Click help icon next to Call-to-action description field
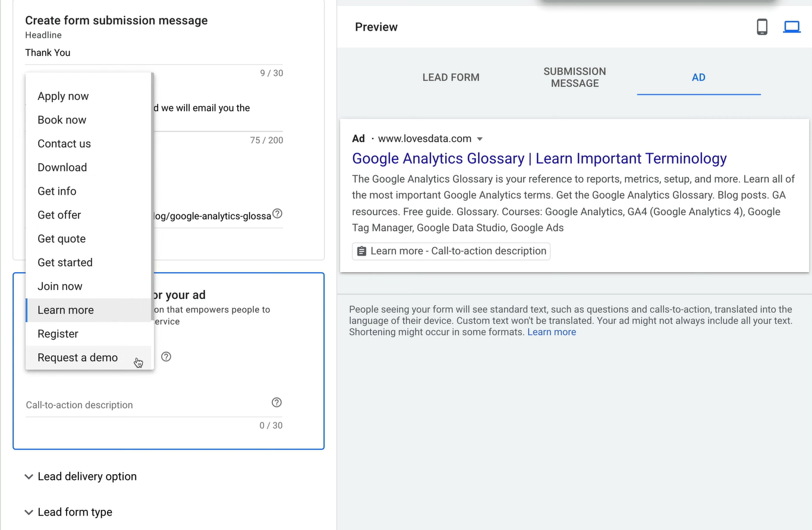 pyautogui.click(x=276, y=402)
